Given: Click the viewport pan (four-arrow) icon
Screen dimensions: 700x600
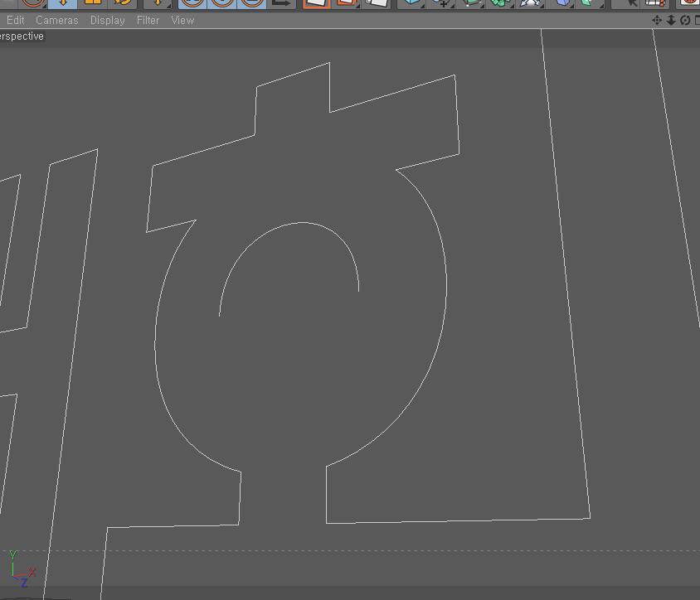Looking at the screenshot, I should pyautogui.click(x=657, y=20).
